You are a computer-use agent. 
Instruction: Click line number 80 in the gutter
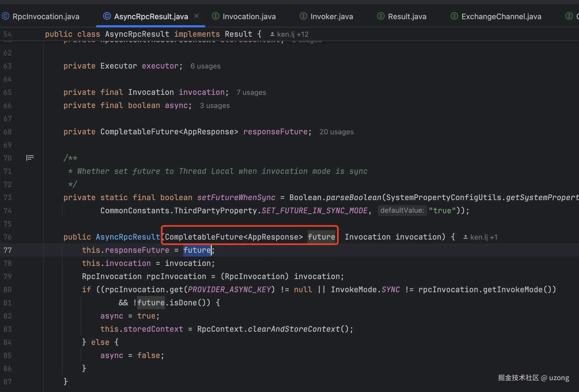click(8, 290)
